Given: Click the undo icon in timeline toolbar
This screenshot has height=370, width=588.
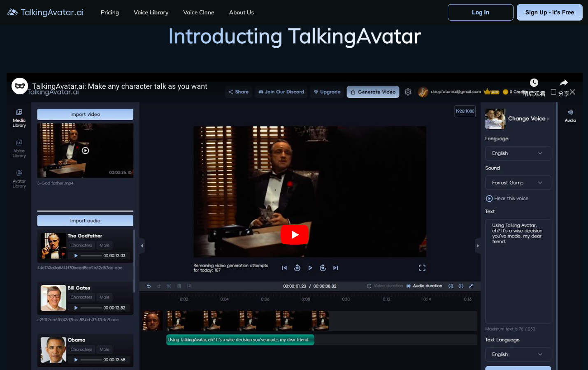Looking at the screenshot, I should coord(149,286).
